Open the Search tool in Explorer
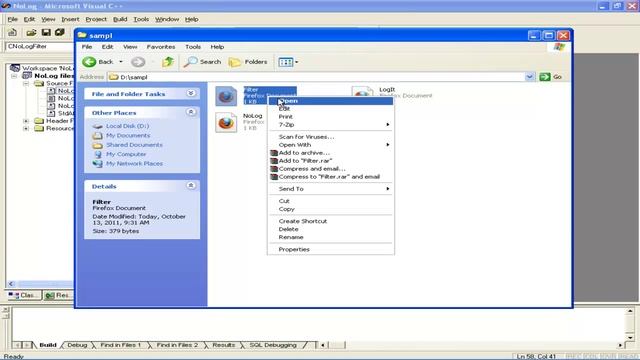The image size is (640, 360). [202, 62]
